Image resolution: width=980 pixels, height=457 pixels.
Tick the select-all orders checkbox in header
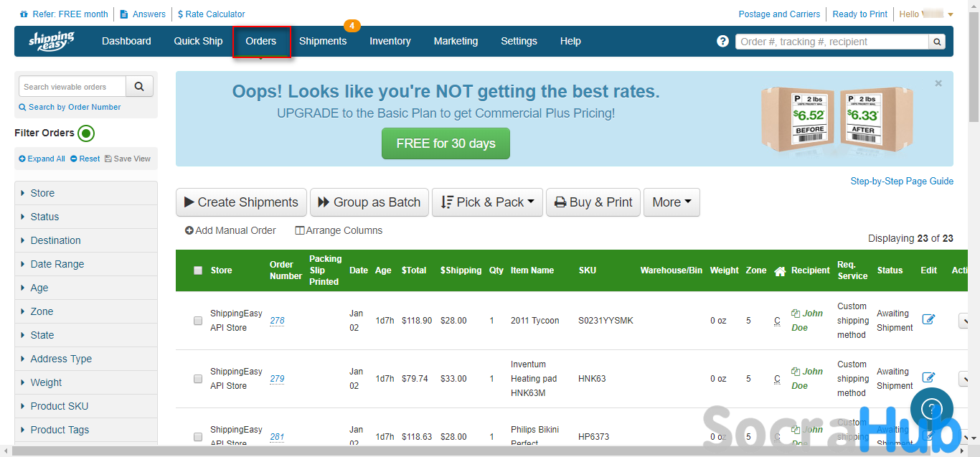(x=198, y=270)
